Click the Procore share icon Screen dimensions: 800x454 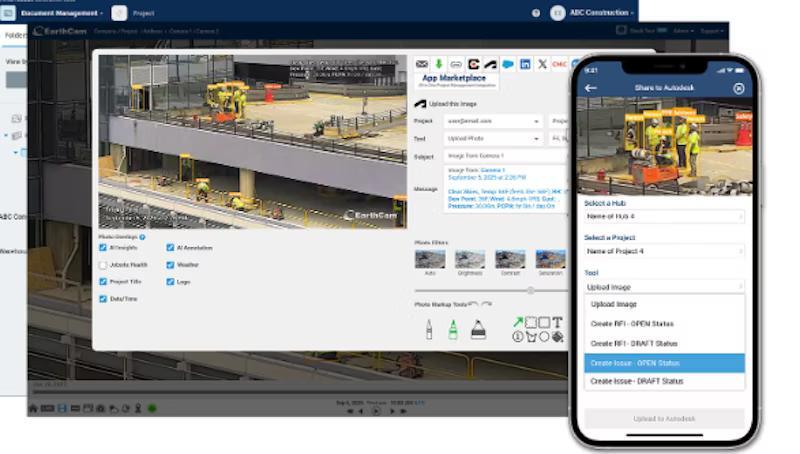coord(473,64)
